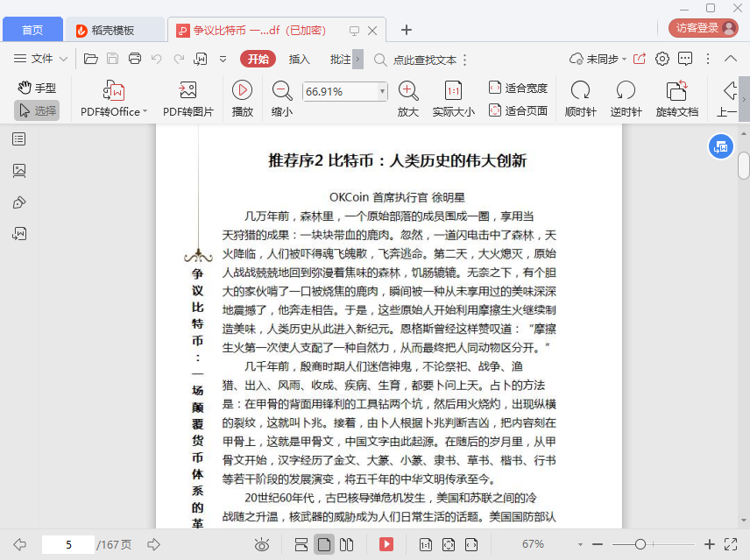Switch to single page view mode
The image size is (750, 560).
[x=324, y=544]
